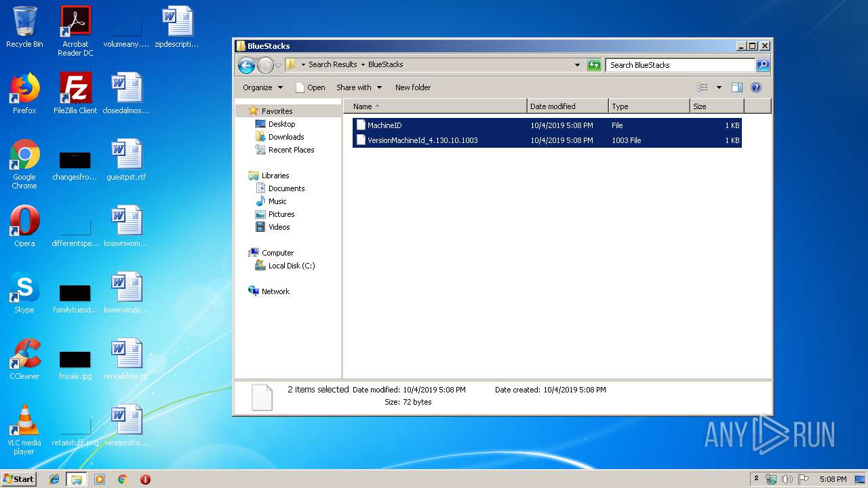Open the Organize menu
Screen dimensions: 868x488
click(x=262, y=87)
